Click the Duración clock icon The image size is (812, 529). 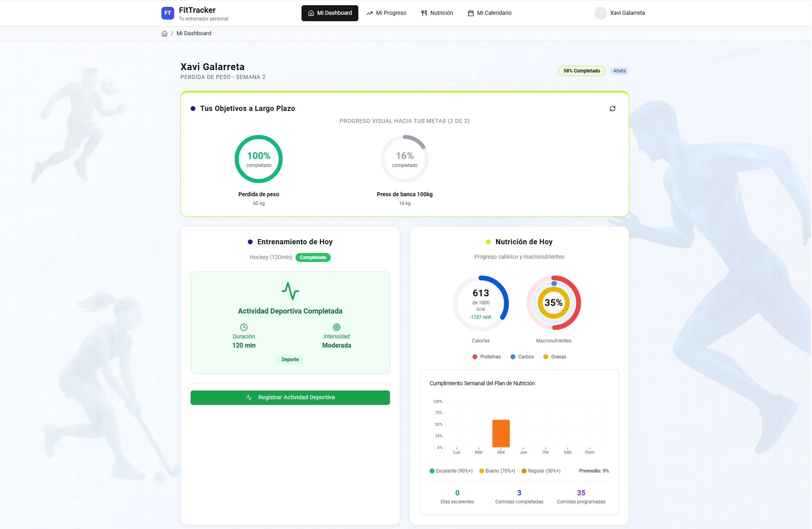coord(243,327)
